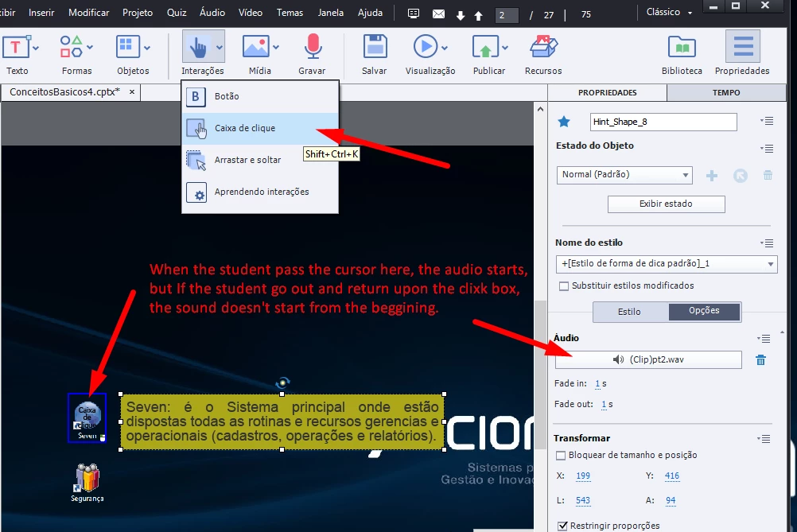
Task: Click the blue star icon beside object name
Action: (564, 122)
